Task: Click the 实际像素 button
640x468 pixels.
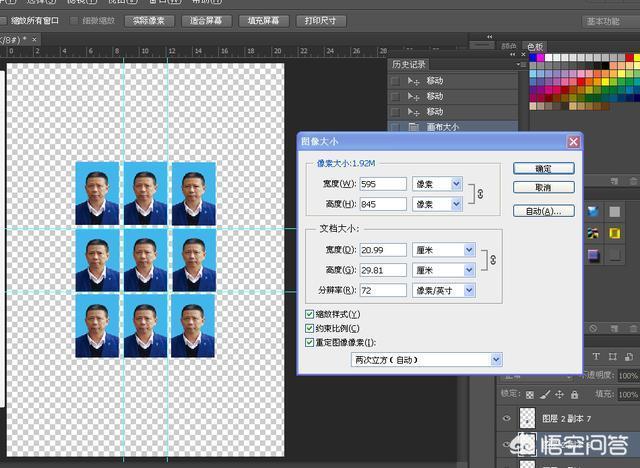Action: (x=149, y=21)
